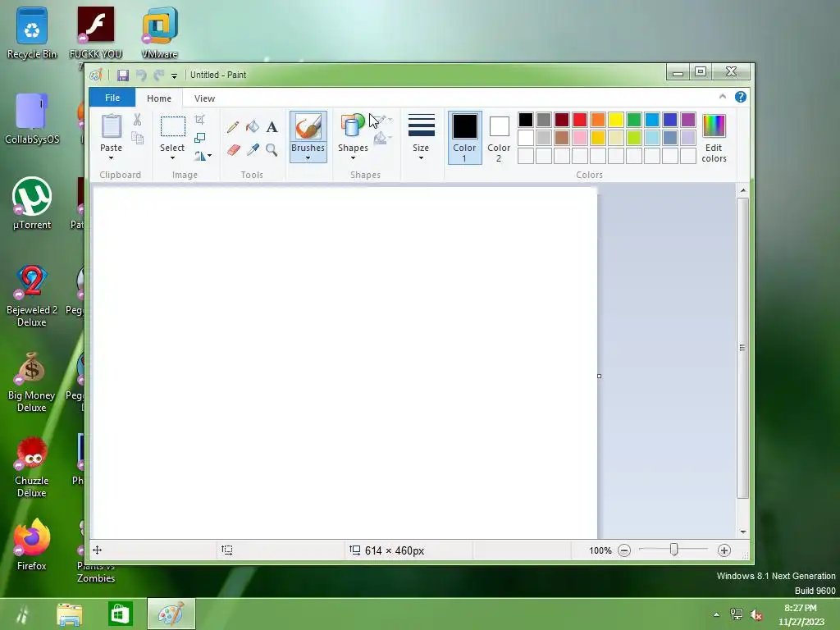840x630 pixels.
Task: Select the Fill with color bucket tool
Action: 253,127
